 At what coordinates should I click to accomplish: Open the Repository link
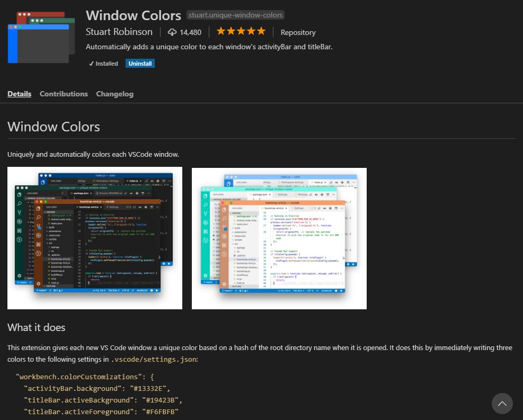tap(298, 32)
